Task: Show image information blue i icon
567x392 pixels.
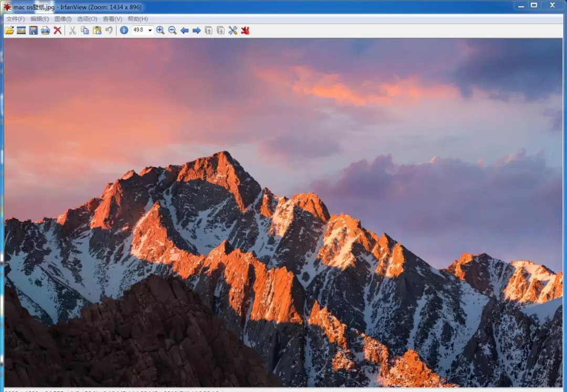Action: [x=124, y=30]
